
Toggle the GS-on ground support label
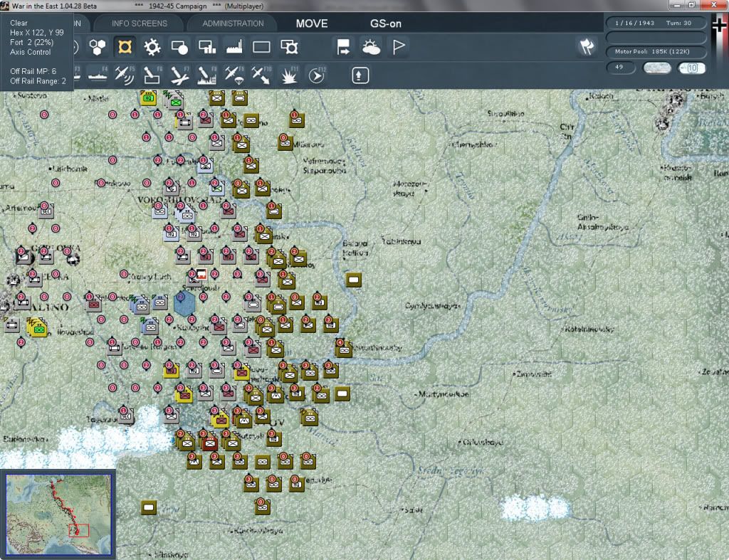click(386, 23)
